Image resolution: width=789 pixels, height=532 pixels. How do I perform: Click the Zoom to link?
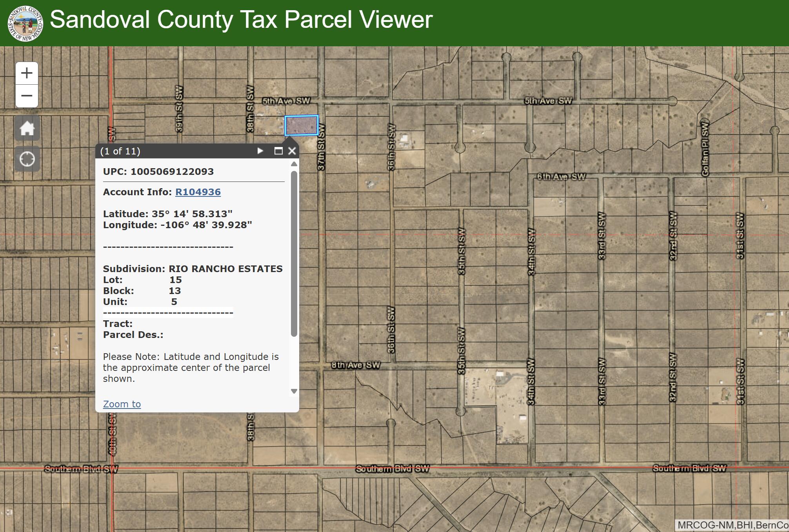pos(122,404)
